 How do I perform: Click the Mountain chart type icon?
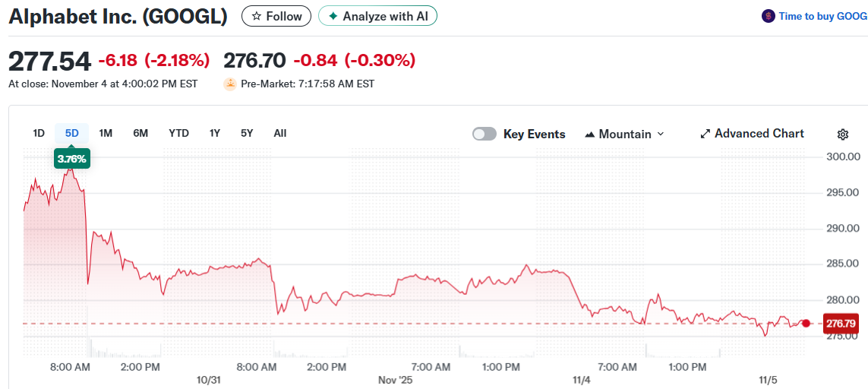590,134
